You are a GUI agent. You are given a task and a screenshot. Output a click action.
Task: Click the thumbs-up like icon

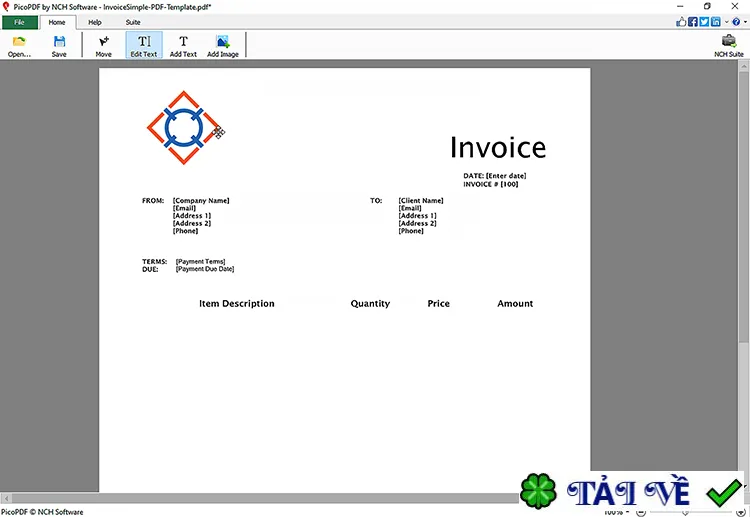point(681,22)
